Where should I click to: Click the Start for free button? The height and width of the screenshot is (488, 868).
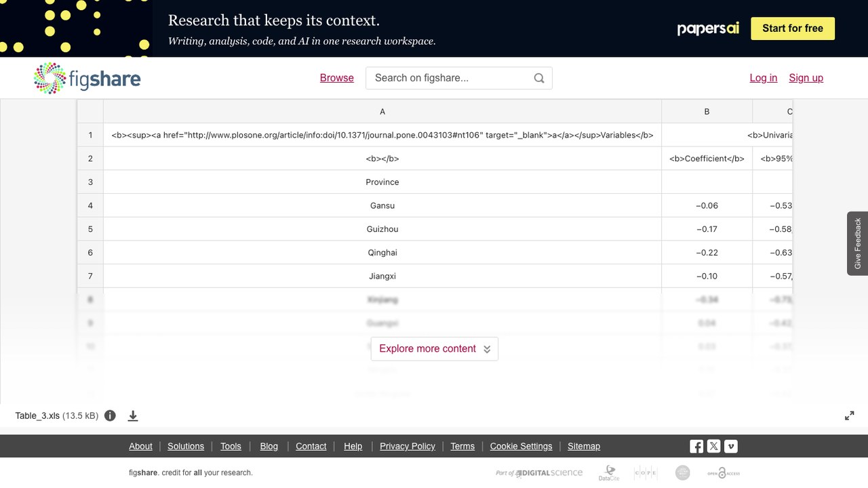coord(793,28)
